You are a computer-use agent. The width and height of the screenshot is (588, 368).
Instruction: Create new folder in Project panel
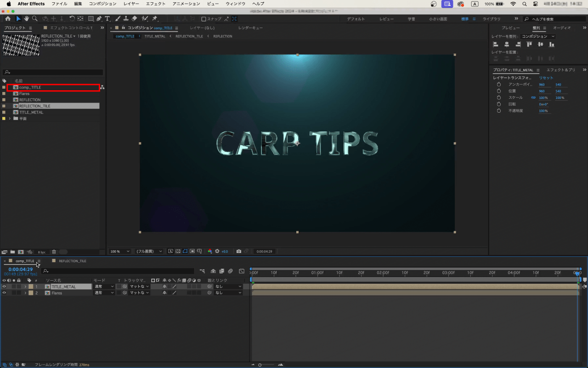[12, 252]
